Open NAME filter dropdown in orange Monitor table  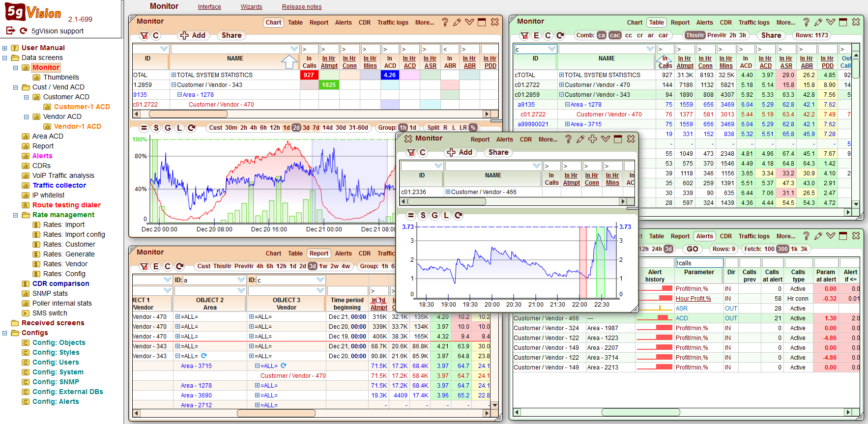294,49
